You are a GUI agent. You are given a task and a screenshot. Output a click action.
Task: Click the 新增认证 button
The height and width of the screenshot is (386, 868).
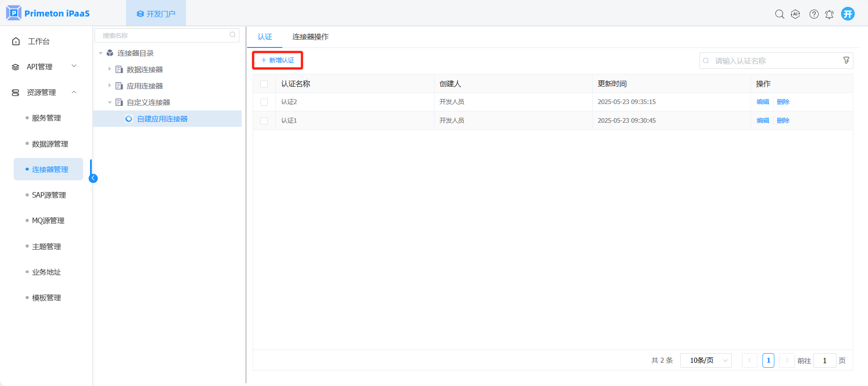[x=278, y=60]
